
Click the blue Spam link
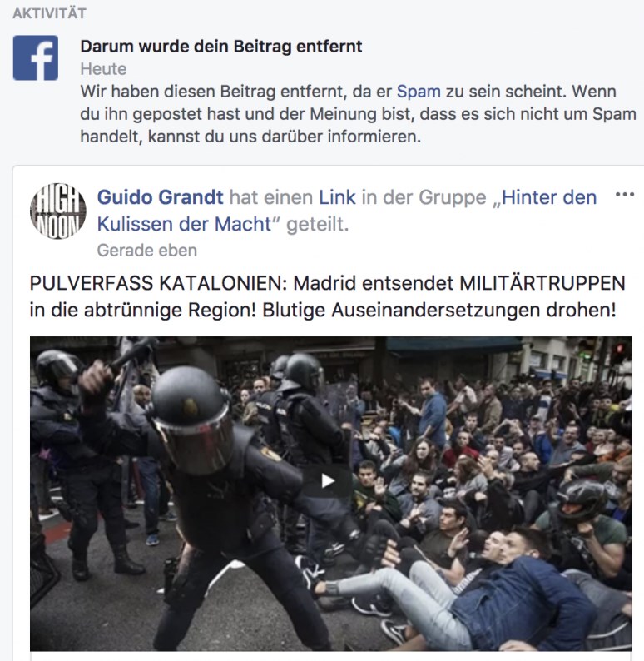point(419,92)
